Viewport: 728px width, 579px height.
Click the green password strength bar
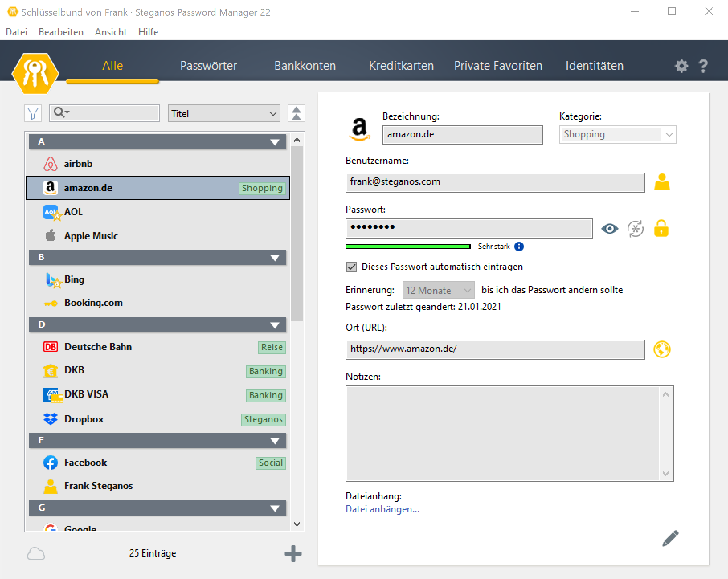pyautogui.click(x=408, y=247)
